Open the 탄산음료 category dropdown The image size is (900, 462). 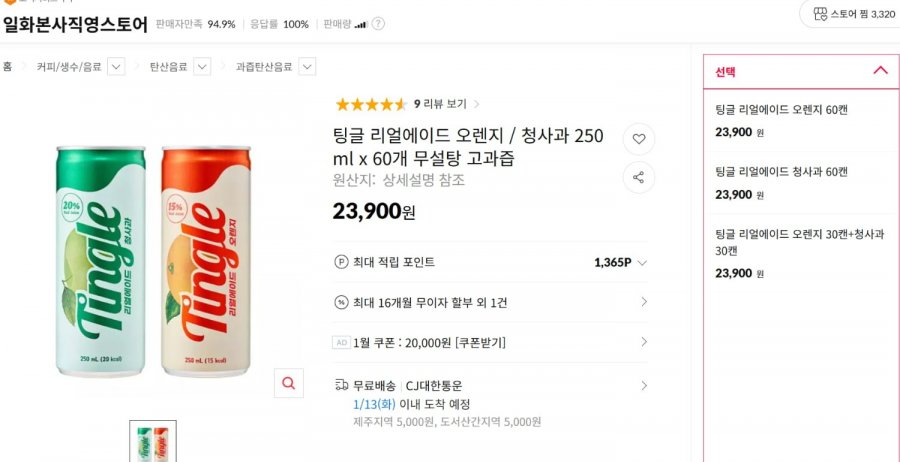pyautogui.click(x=202, y=67)
